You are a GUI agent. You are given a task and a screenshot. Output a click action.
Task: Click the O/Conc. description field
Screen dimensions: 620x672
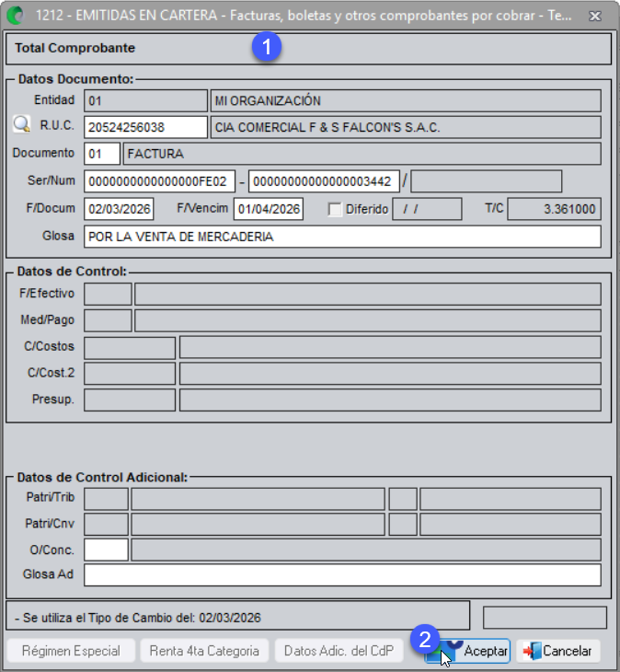pyautogui.click(x=366, y=550)
